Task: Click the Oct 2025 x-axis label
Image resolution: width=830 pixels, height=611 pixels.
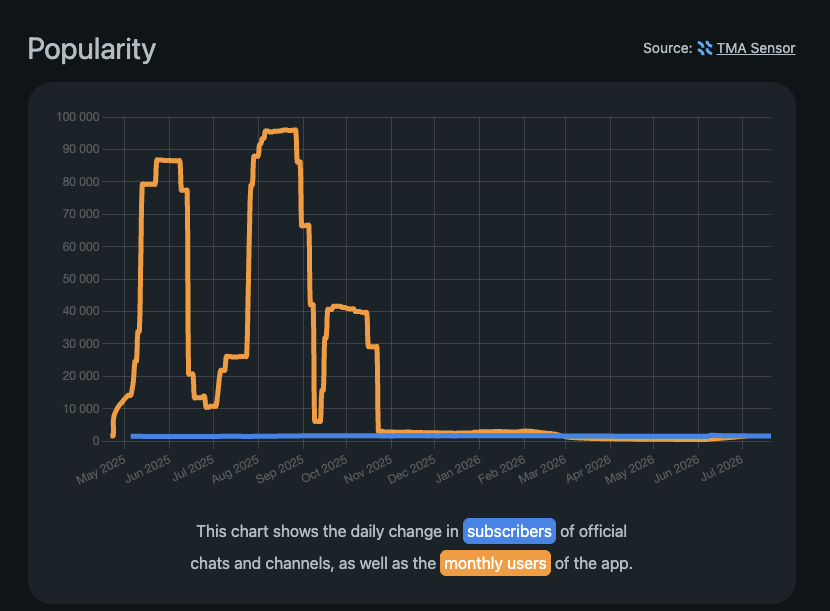Action: click(x=324, y=469)
